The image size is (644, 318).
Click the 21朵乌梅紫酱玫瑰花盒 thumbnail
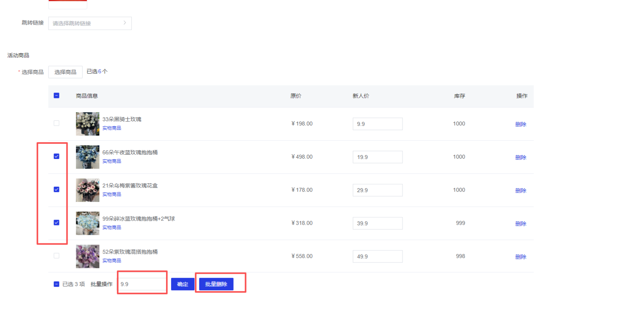point(88,190)
